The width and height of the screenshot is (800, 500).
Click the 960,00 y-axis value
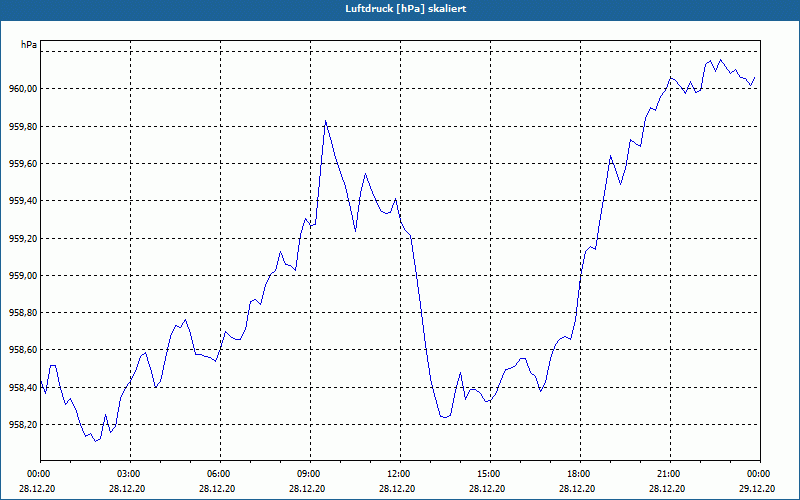tap(23, 89)
